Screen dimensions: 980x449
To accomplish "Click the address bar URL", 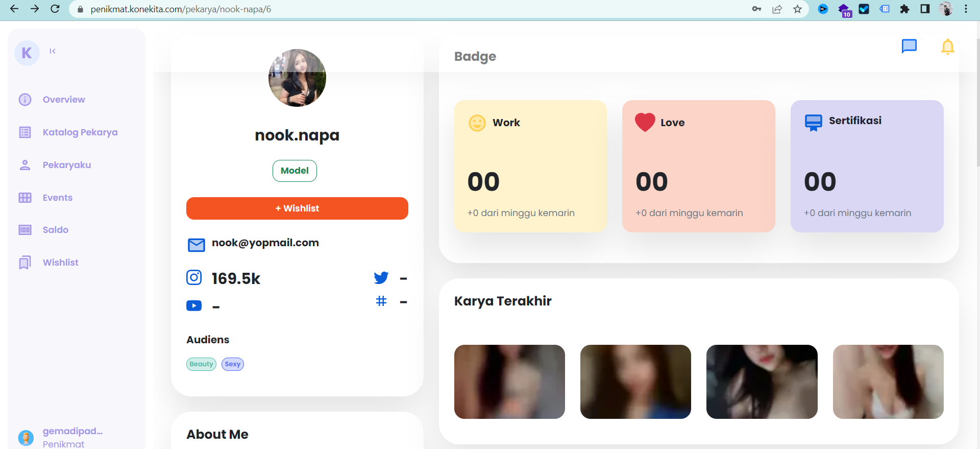I will (181, 9).
